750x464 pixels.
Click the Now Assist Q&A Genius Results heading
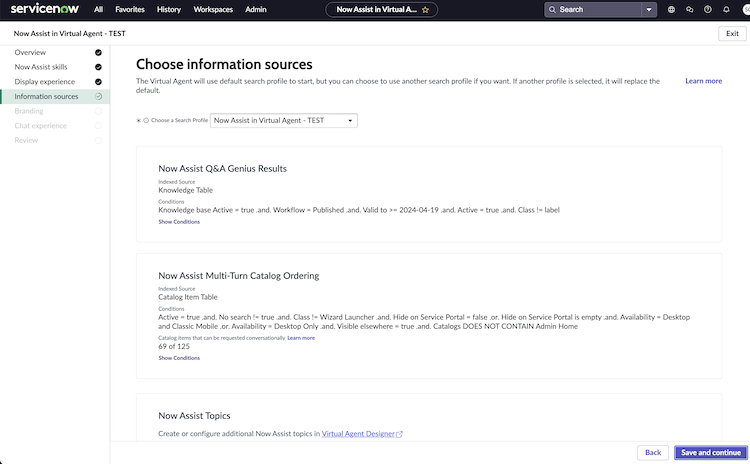coord(222,169)
